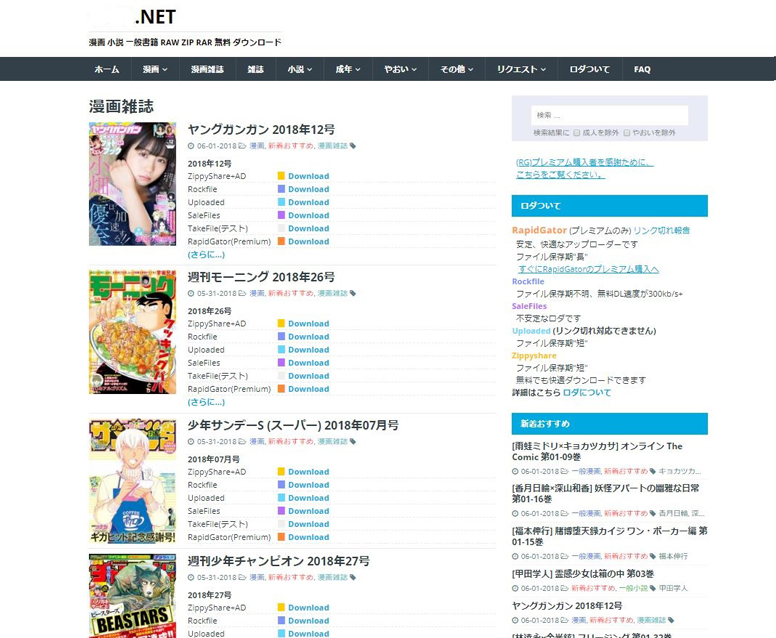Image resolution: width=776 pixels, height=638 pixels.
Task: Click orange RapidGator icon for 週刊モーニング
Action: [x=281, y=389]
